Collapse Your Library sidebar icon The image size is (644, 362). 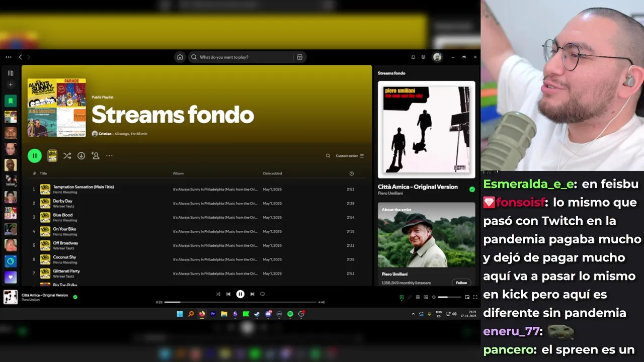pos(10,73)
